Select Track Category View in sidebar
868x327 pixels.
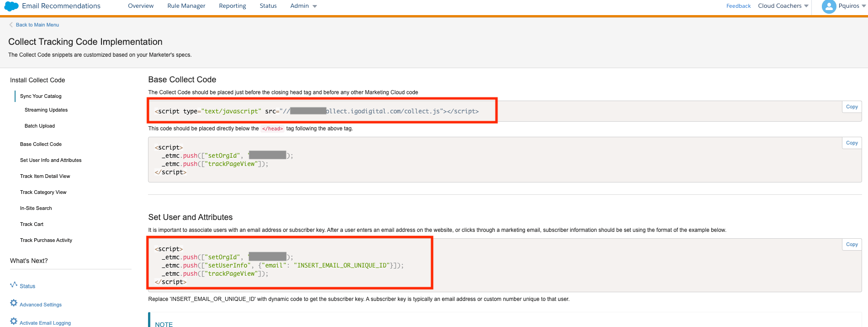click(43, 192)
